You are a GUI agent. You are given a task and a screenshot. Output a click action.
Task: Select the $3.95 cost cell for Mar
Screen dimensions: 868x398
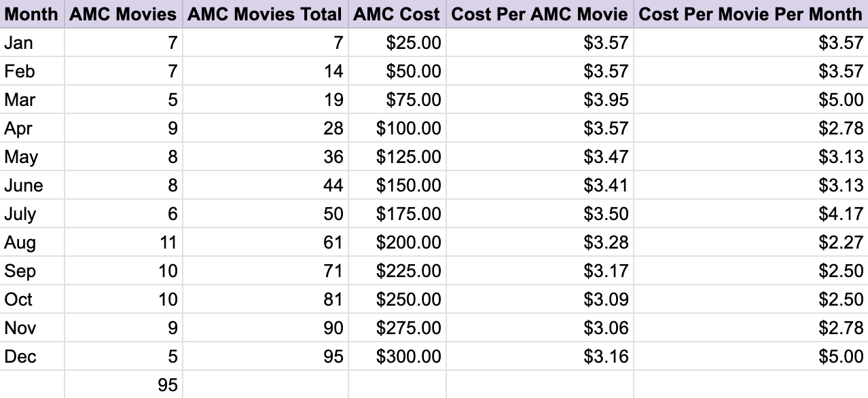pyautogui.click(x=540, y=100)
